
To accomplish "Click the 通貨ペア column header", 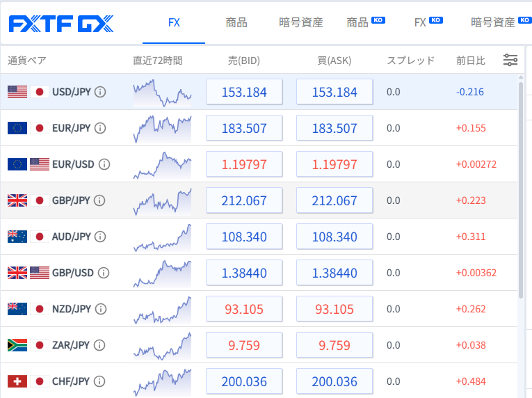I will point(27,61).
